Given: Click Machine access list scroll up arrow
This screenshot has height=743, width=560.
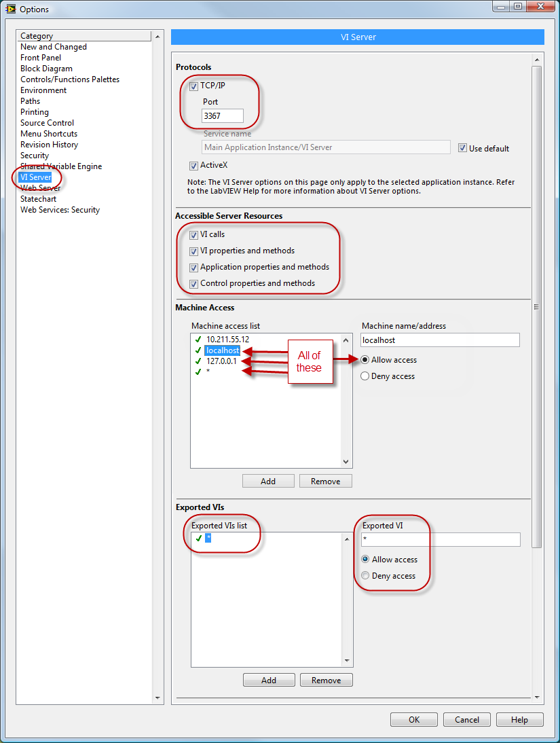Looking at the screenshot, I should 346,340.
